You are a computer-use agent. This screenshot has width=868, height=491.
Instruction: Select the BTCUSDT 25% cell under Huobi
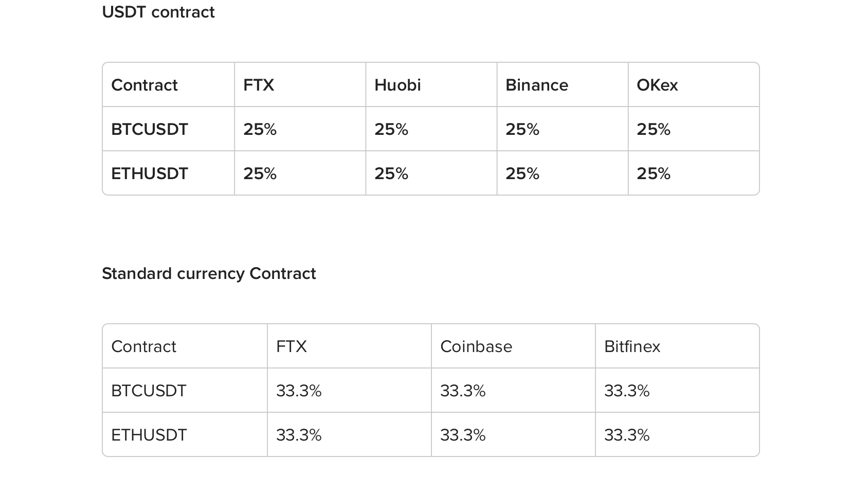(x=391, y=129)
